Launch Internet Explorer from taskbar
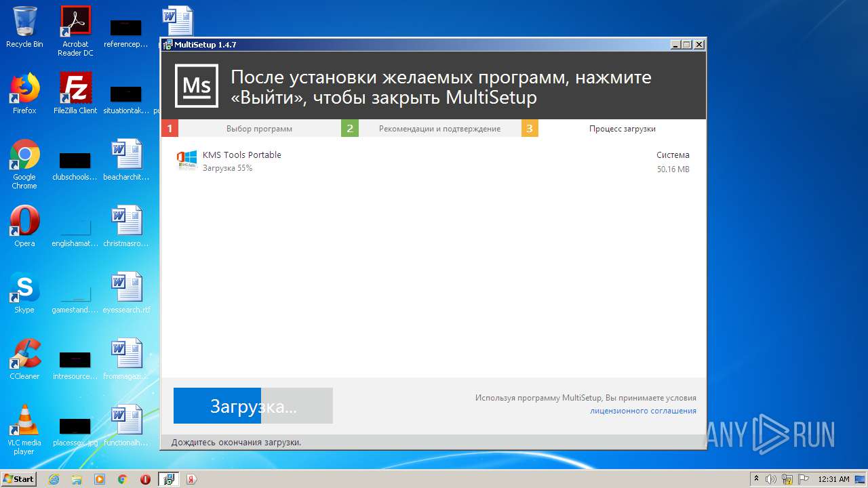Image resolution: width=868 pixels, height=488 pixels. (54, 479)
